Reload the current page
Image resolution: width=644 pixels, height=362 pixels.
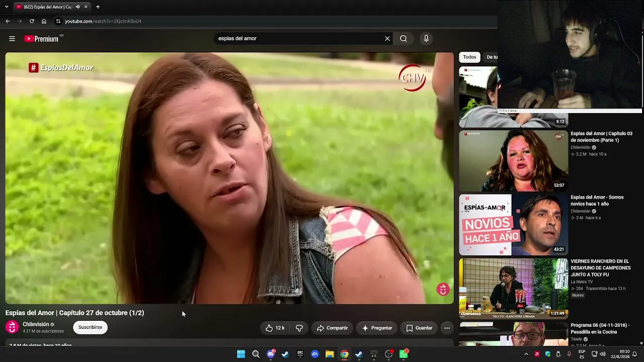click(x=32, y=21)
